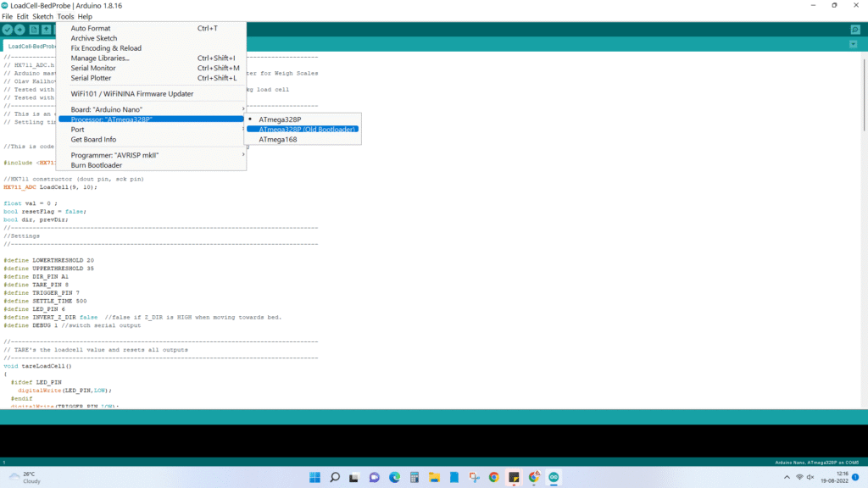The image size is (868, 488).
Task: Click the Upload arrow icon
Action: (19, 30)
